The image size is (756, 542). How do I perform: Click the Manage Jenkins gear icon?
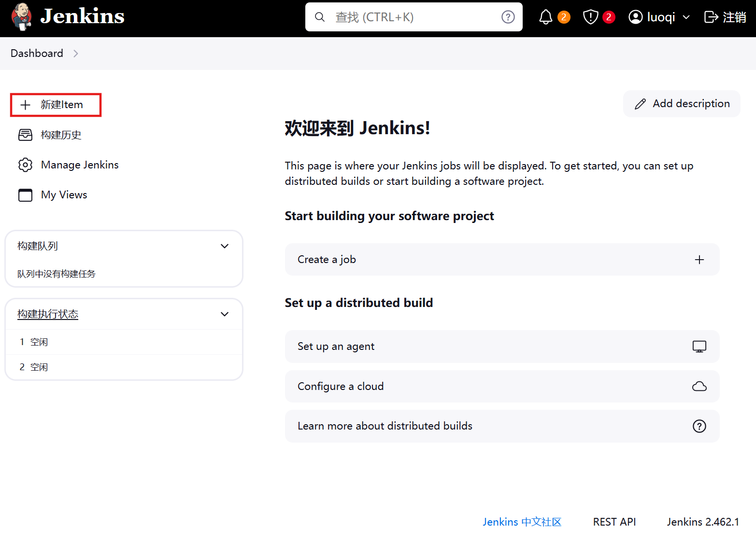pos(25,165)
